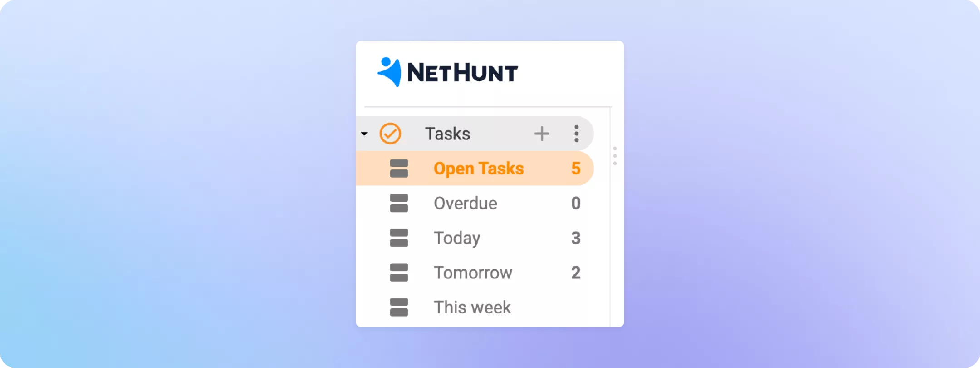Click the Today view icon
The width and height of the screenshot is (980, 368).
pos(399,238)
